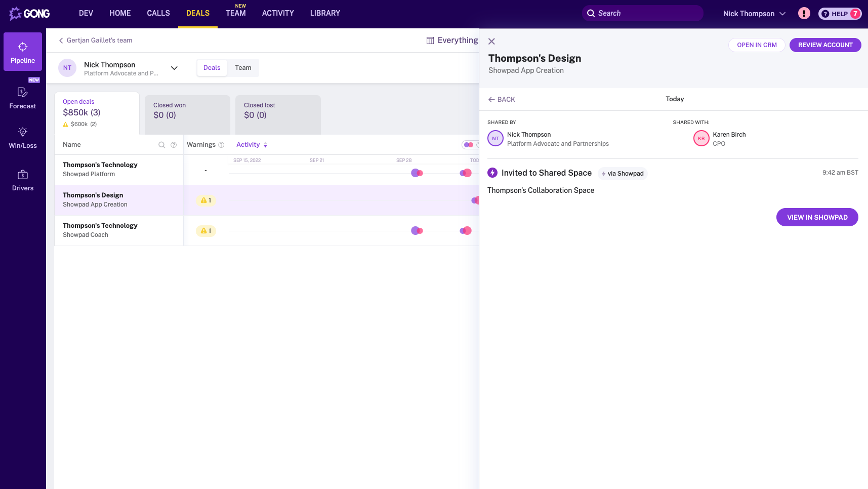
Task: Toggle the activity dots switch
Action: click(x=469, y=145)
